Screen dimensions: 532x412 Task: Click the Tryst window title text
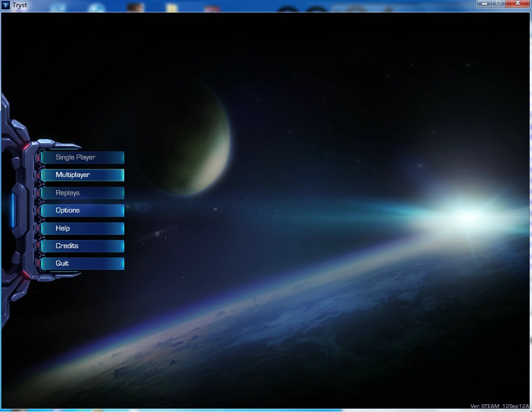(20, 5)
